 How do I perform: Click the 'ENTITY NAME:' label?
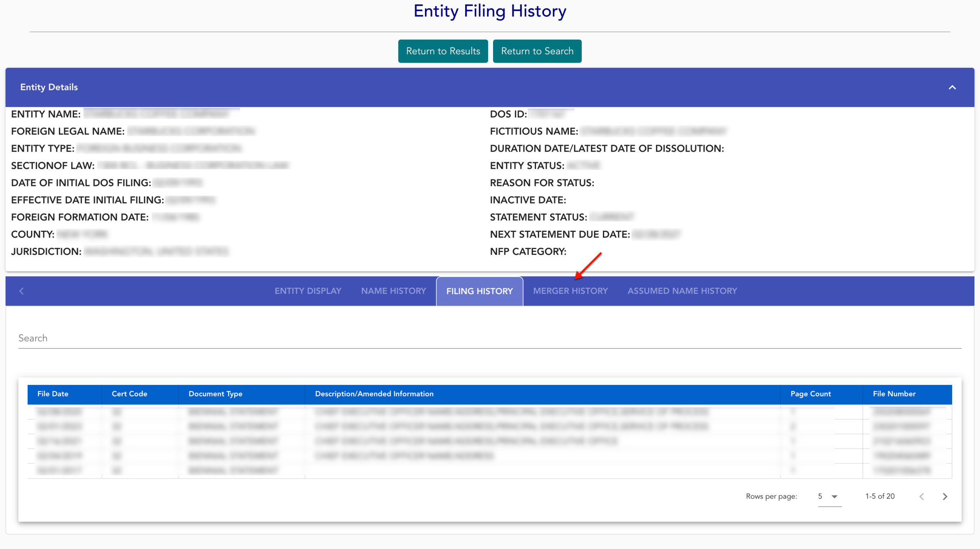coord(46,114)
